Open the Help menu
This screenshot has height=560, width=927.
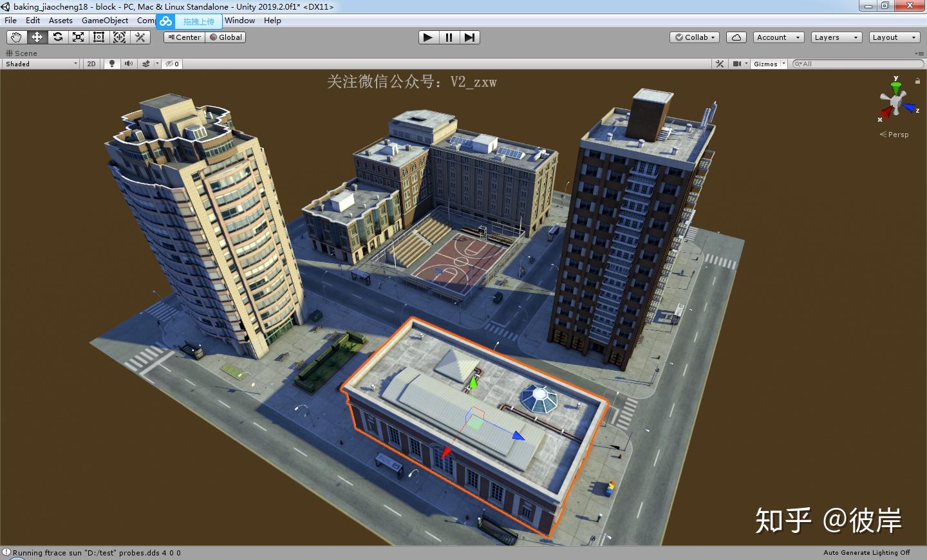click(x=272, y=21)
